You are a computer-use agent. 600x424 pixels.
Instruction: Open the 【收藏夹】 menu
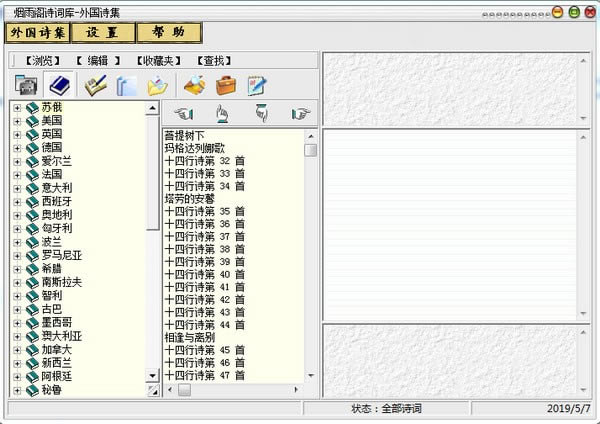tap(156, 60)
